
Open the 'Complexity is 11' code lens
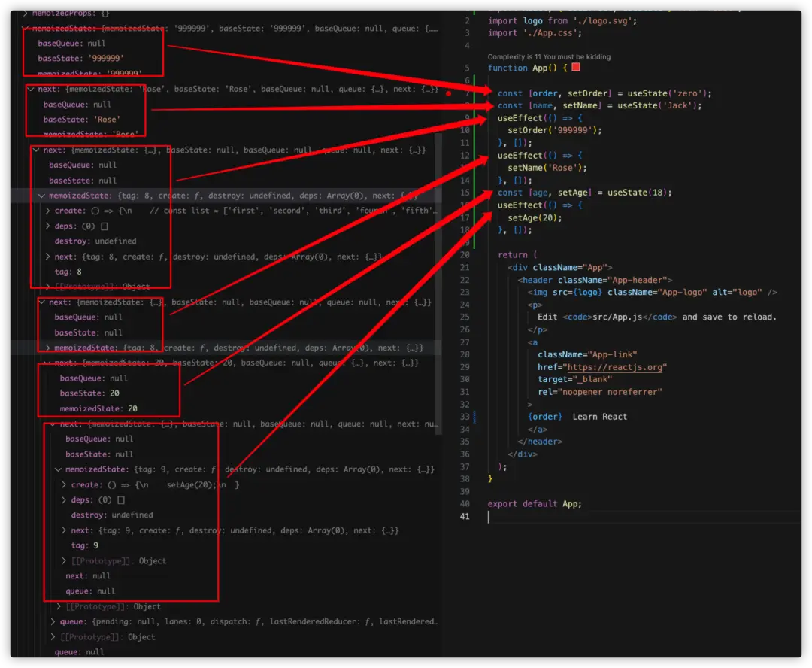[x=549, y=57]
